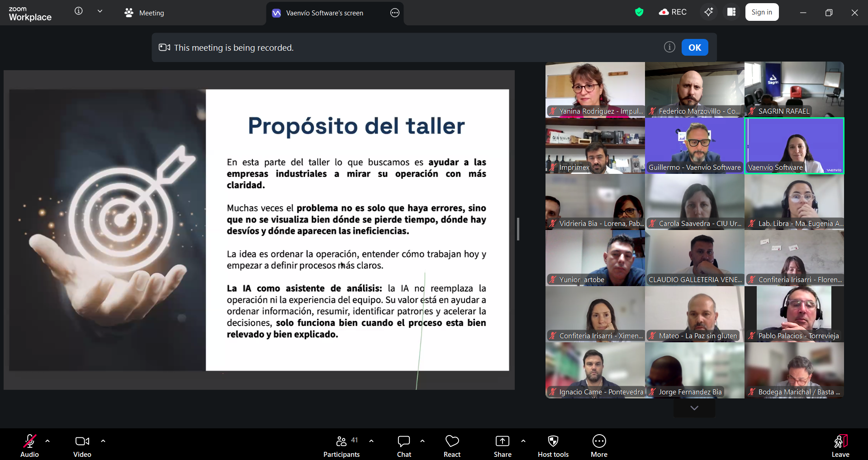Image resolution: width=868 pixels, height=460 pixels.
Task: Click the AI Companion sparkle icon
Action: pos(708,12)
